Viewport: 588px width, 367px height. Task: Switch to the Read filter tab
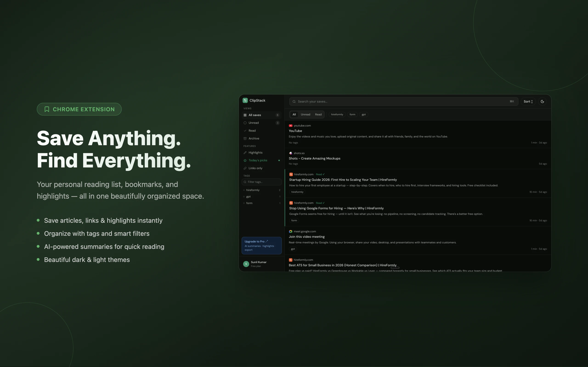click(318, 114)
